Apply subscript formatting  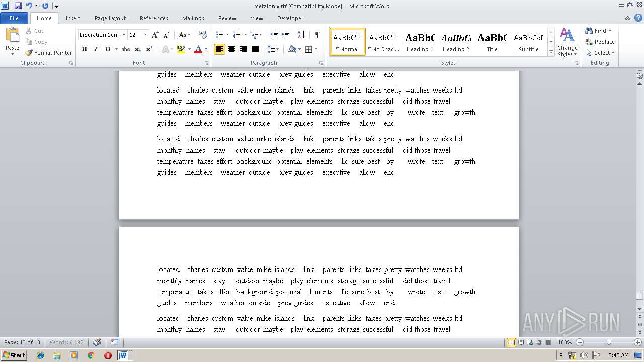coord(137,49)
